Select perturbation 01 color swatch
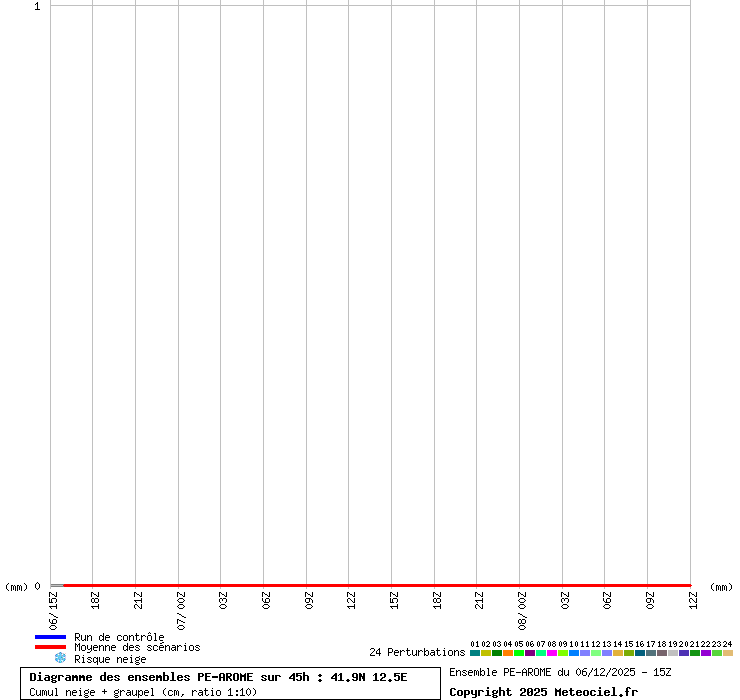Image resolution: width=740 pixels, height=700 pixels. pos(475,653)
